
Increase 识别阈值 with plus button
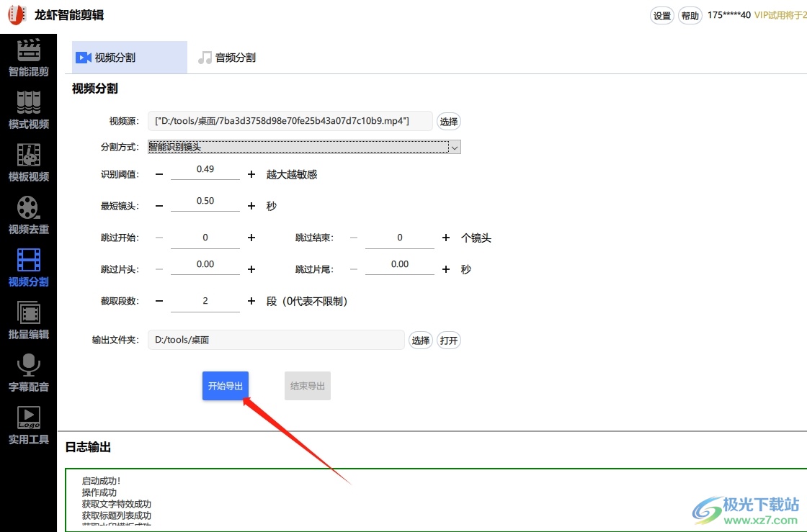251,174
